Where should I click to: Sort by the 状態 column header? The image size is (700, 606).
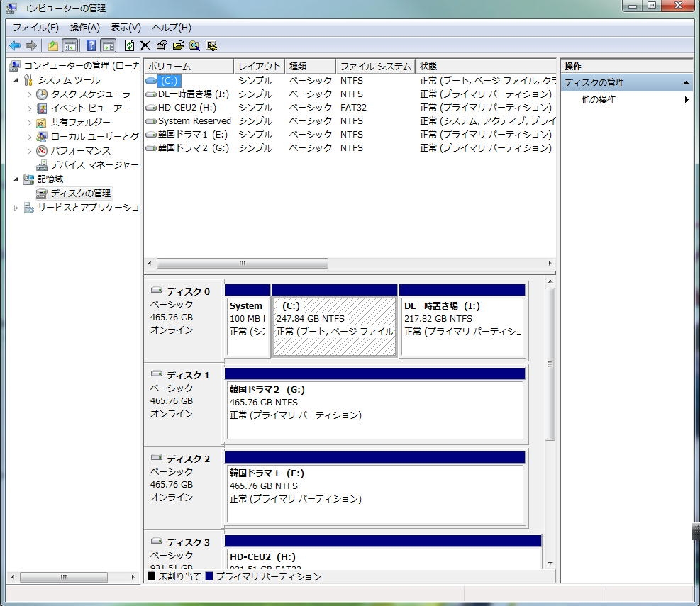485,67
